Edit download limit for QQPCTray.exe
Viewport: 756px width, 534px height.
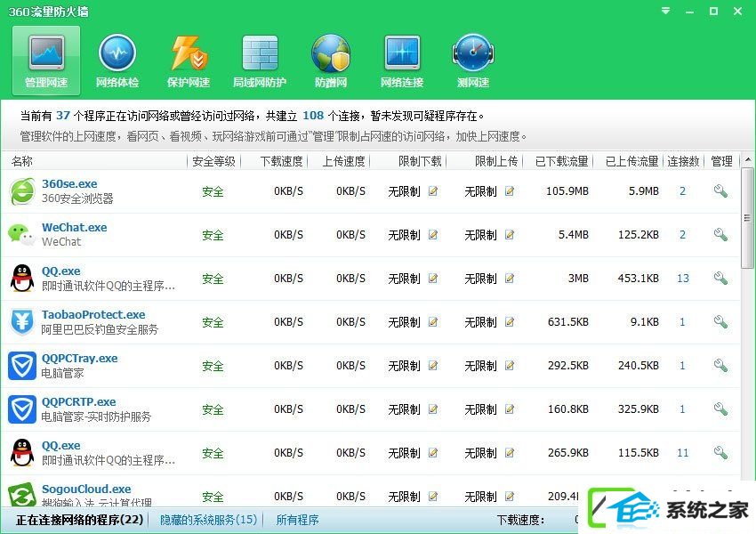pyautogui.click(x=433, y=366)
